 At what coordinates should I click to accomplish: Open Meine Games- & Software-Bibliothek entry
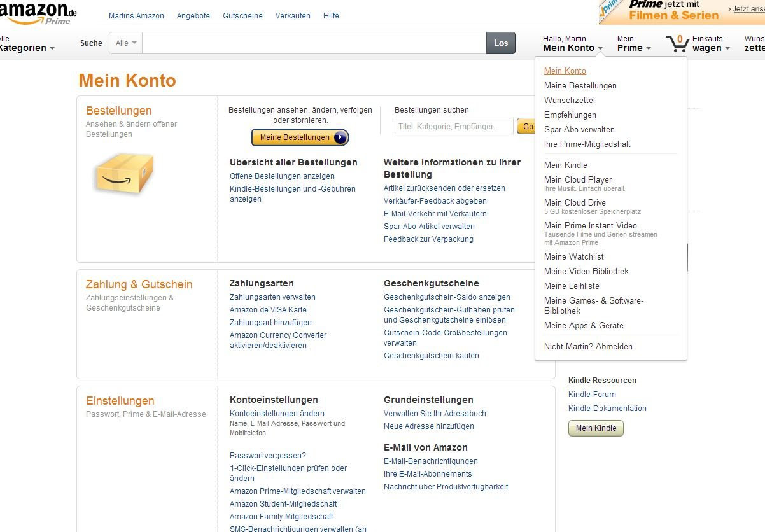click(x=594, y=306)
